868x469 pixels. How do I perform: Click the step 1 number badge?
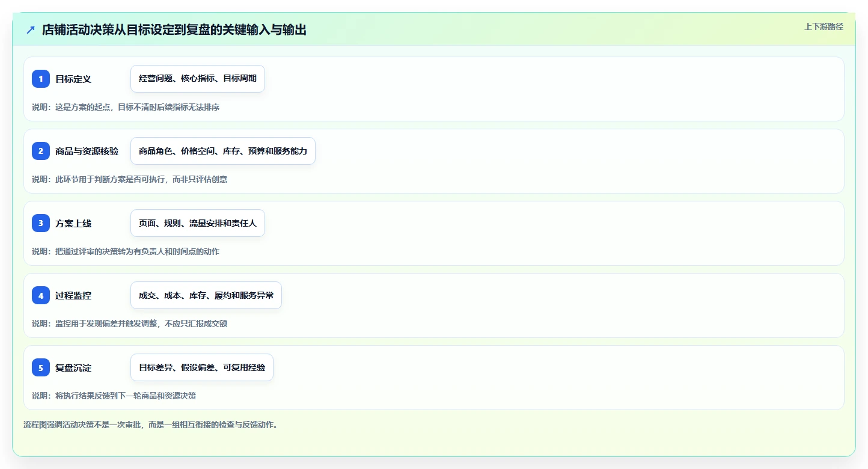coord(41,79)
